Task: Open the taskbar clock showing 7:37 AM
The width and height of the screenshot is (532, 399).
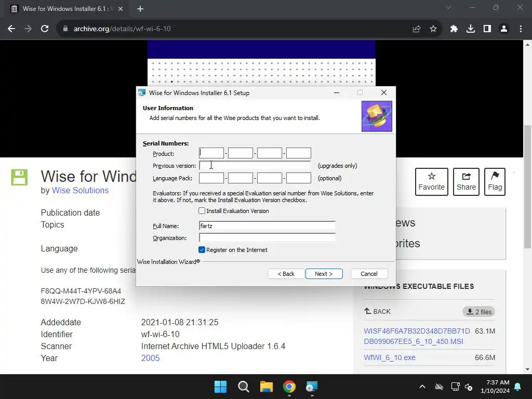Action: pyautogui.click(x=495, y=387)
